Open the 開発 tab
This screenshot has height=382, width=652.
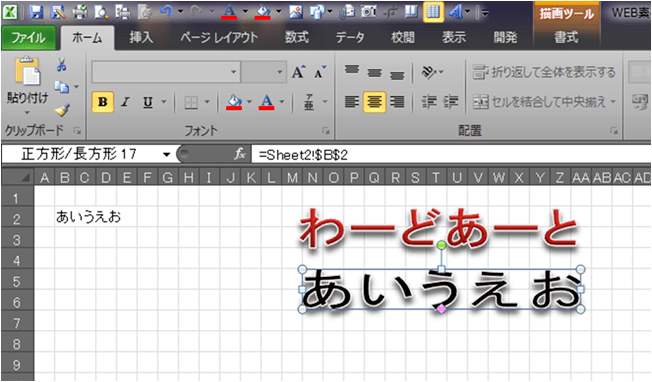[x=505, y=38]
